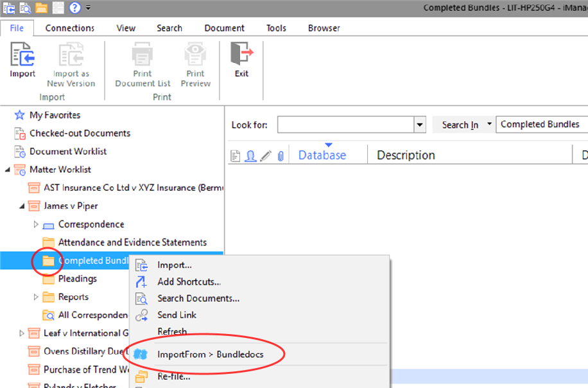Collapse the James v Piper node

[x=22, y=206]
